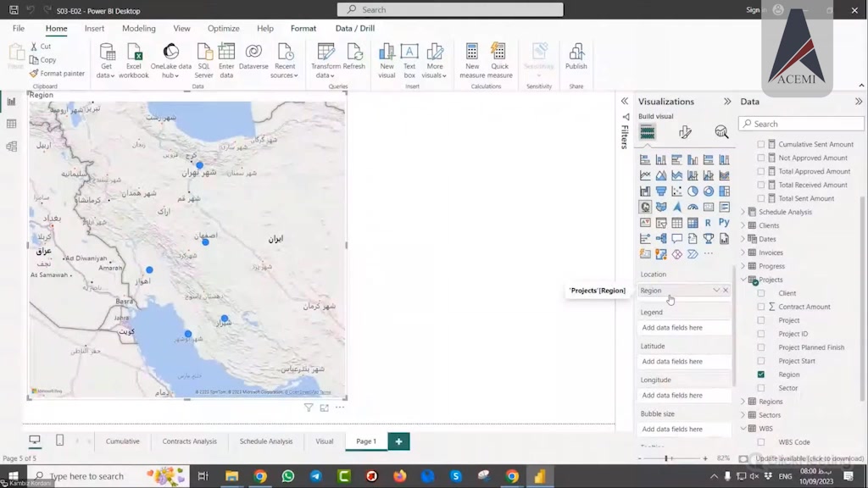This screenshot has width=868, height=488.
Task: Check the WBS Code field
Action: click(761, 442)
